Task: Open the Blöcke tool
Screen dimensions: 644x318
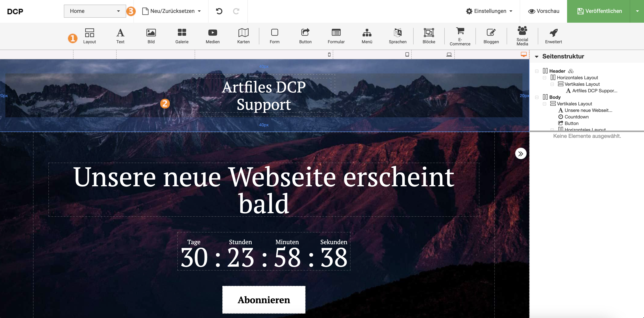Action: point(429,36)
